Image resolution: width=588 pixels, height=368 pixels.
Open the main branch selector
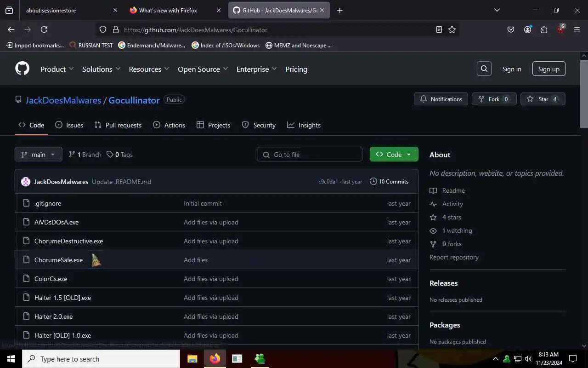click(x=38, y=155)
